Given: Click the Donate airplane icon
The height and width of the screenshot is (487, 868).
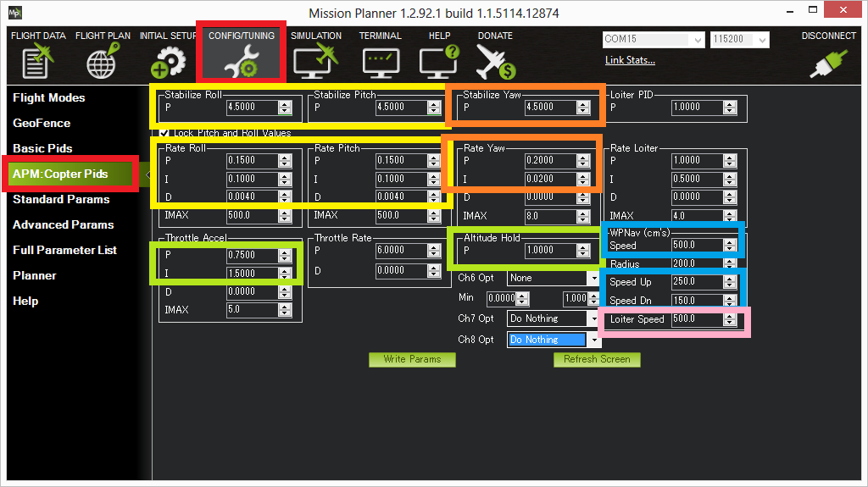Looking at the screenshot, I should (495, 61).
